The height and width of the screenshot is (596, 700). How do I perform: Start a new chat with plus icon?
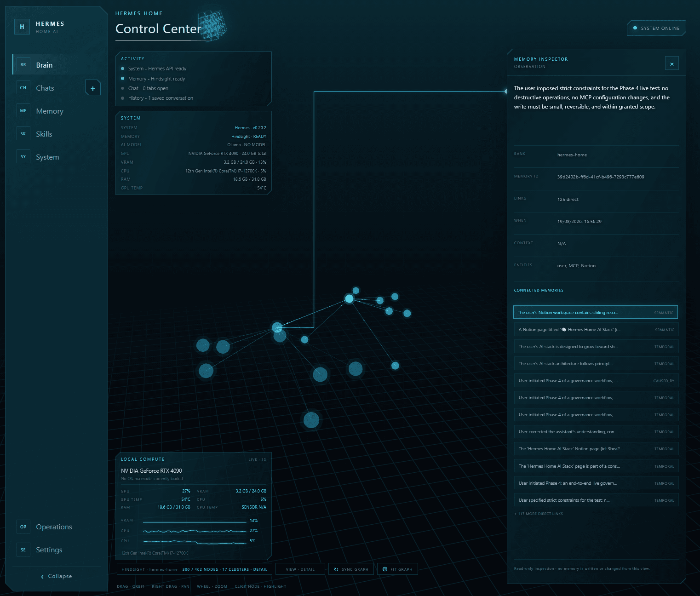[x=93, y=88]
